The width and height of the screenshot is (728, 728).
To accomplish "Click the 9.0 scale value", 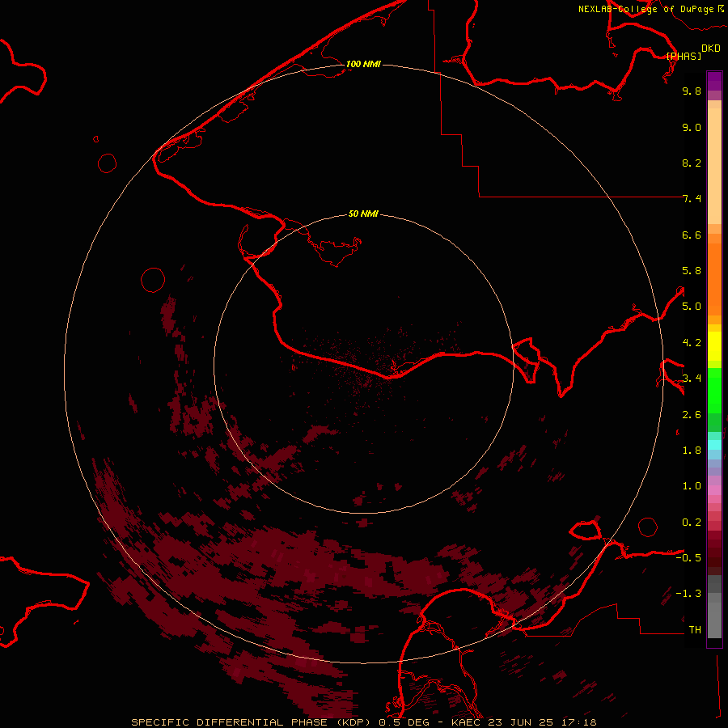I will (692, 127).
